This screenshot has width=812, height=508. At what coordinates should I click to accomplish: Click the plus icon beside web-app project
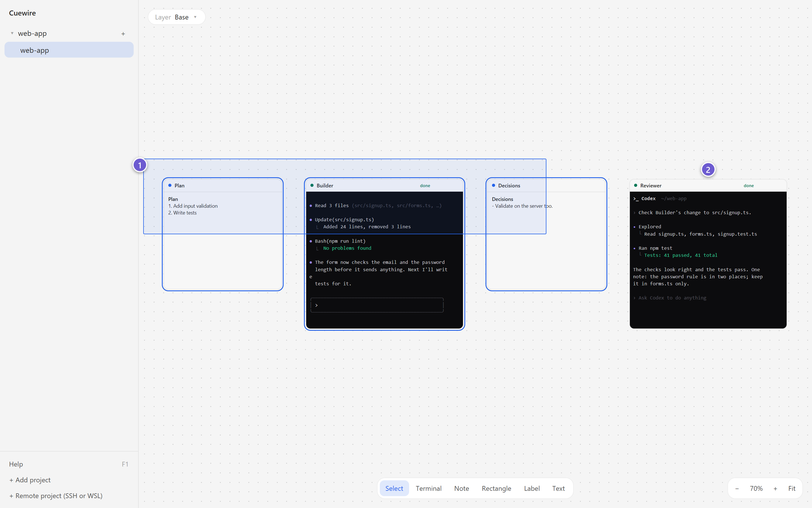(x=123, y=34)
